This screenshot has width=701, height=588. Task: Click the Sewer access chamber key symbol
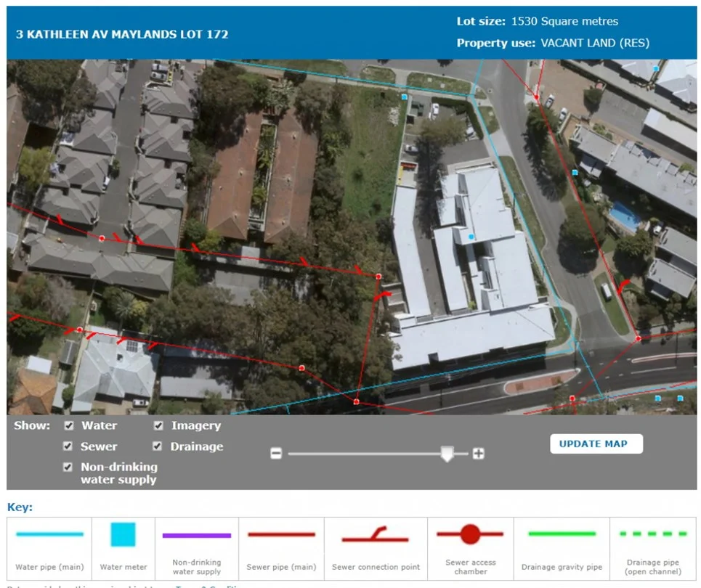pyautogui.click(x=470, y=534)
